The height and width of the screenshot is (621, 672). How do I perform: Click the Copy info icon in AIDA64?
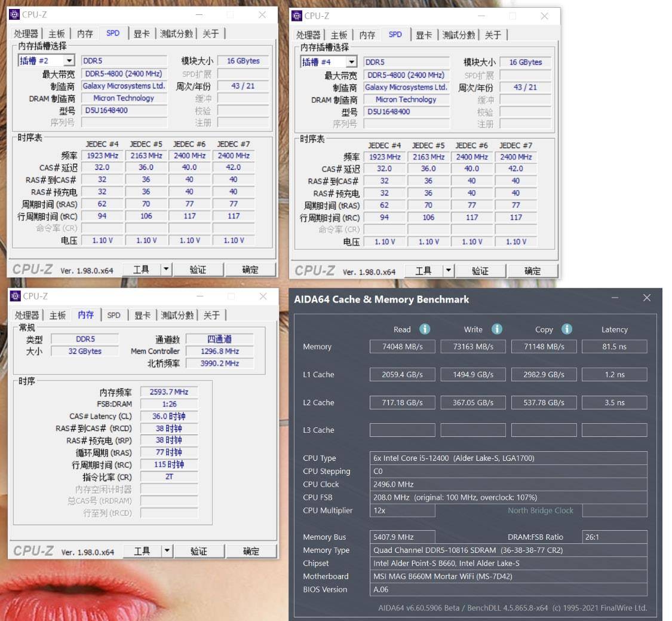[567, 329]
